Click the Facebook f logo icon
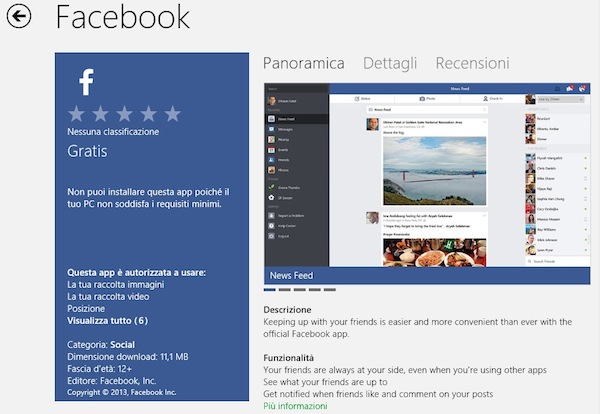The height and width of the screenshot is (414, 600). pos(86,82)
